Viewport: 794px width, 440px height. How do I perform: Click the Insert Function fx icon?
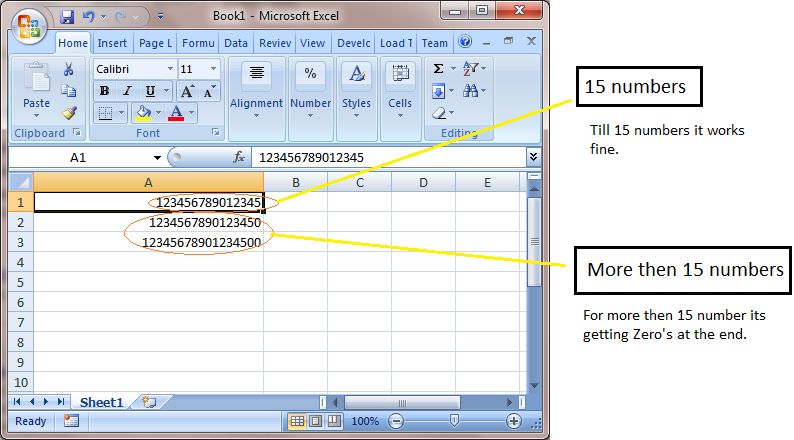click(x=239, y=157)
